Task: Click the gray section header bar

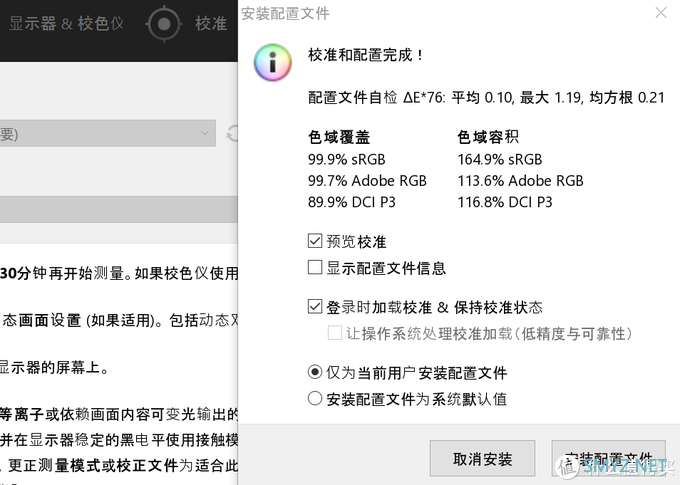Action: click(x=118, y=209)
